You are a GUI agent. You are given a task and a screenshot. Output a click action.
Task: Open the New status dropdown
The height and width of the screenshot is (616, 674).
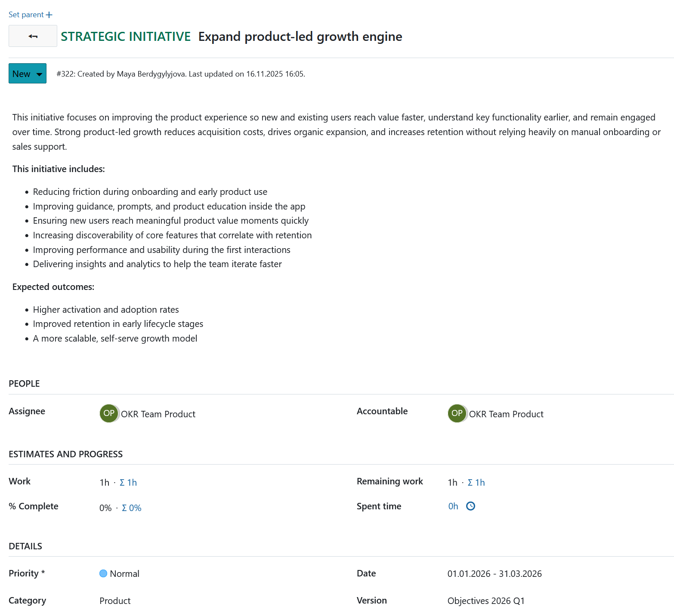(27, 73)
